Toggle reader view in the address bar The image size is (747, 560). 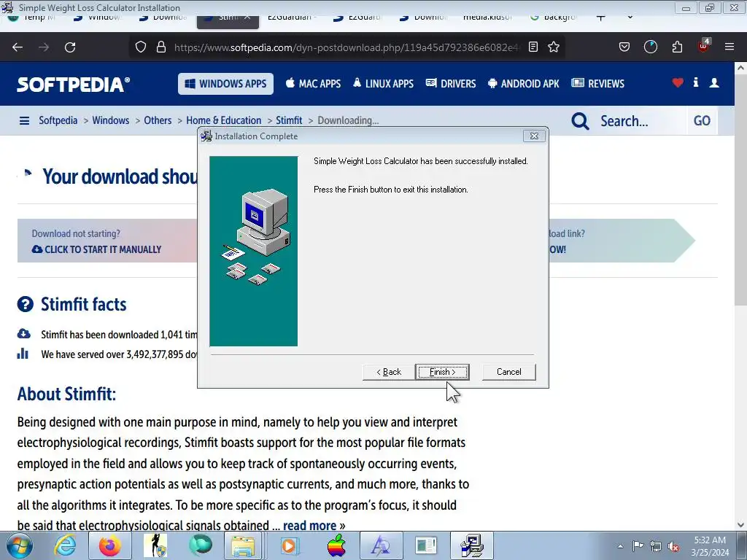pos(533,47)
